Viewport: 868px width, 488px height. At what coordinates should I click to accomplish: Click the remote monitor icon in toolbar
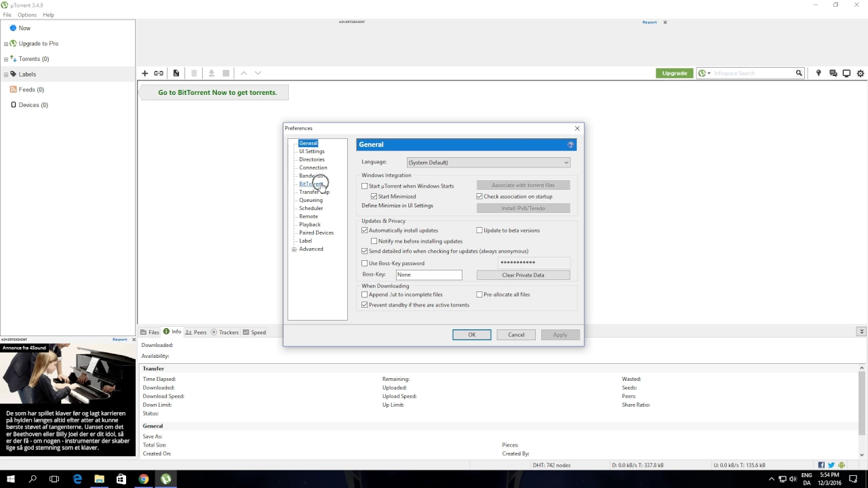click(x=846, y=73)
